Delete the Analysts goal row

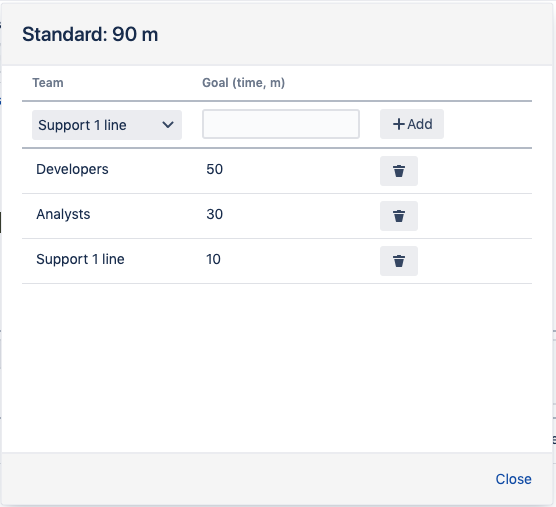399,216
